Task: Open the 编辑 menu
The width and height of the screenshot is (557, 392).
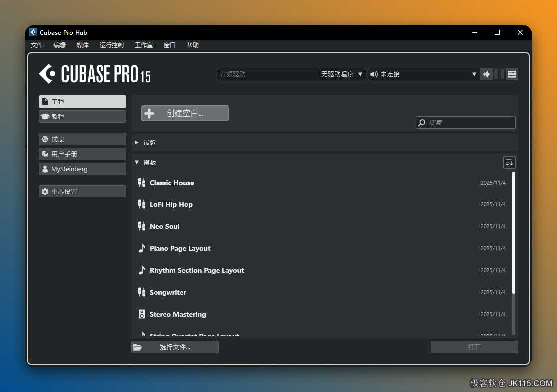Action: click(60, 45)
